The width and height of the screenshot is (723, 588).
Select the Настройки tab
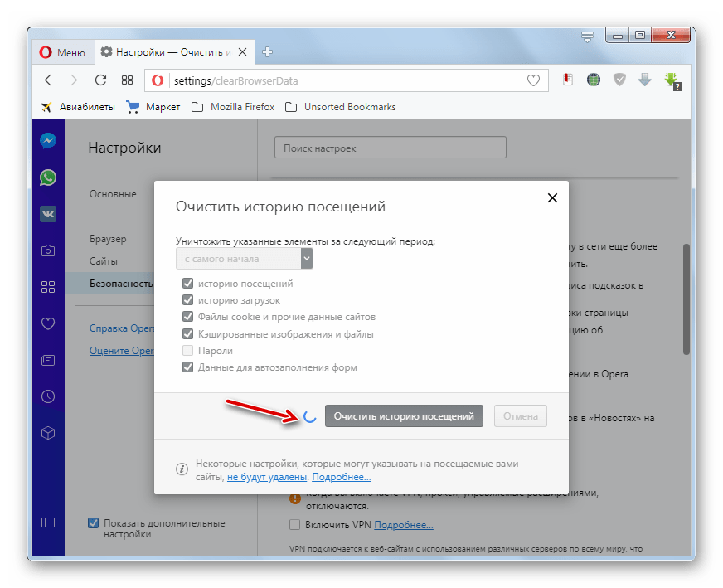173,52
